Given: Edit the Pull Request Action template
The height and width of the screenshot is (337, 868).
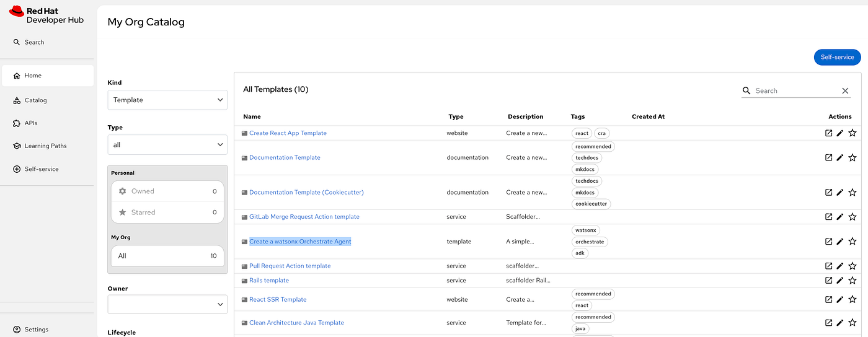Looking at the screenshot, I should [x=840, y=266].
